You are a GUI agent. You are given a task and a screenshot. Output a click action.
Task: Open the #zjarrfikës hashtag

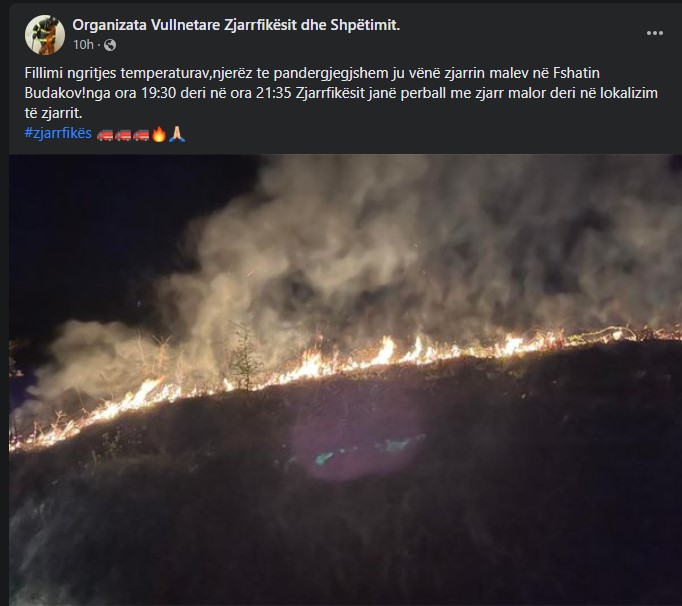pyautogui.click(x=58, y=133)
